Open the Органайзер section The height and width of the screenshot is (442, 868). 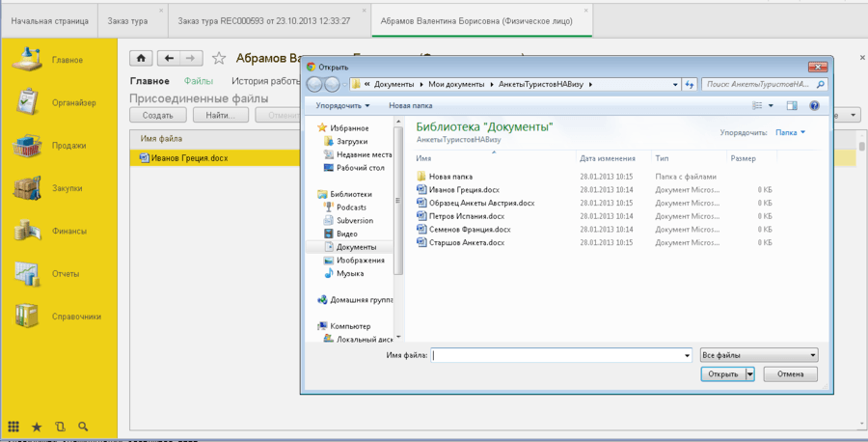54,102
